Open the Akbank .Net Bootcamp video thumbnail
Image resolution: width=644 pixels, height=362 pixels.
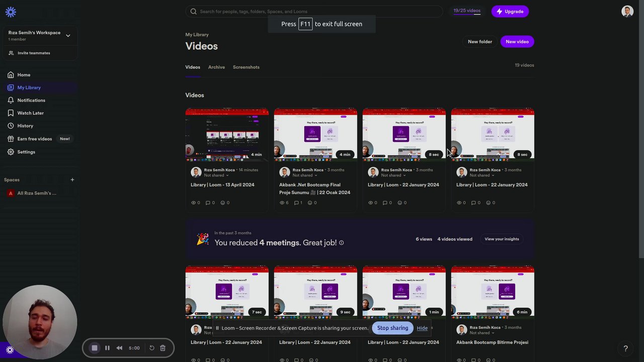pyautogui.click(x=315, y=134)
